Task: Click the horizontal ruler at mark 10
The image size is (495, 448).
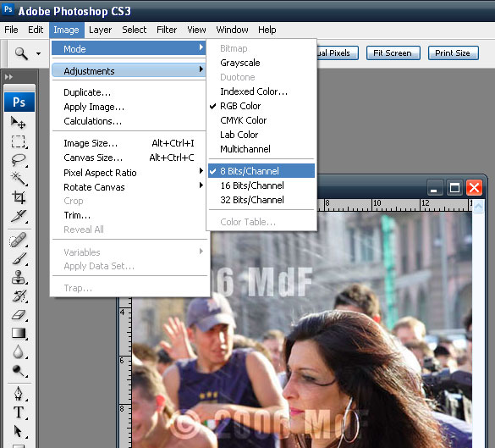Action: pos(377,204)
